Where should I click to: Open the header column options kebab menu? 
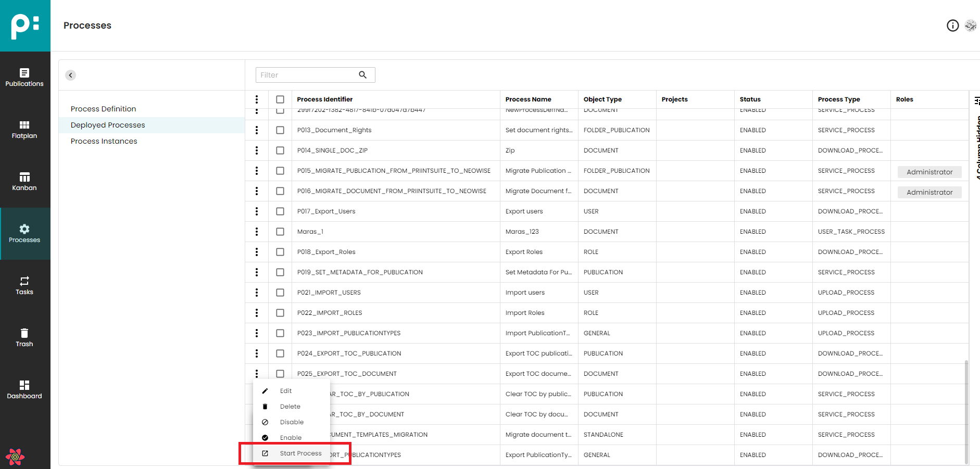(257, 99)
